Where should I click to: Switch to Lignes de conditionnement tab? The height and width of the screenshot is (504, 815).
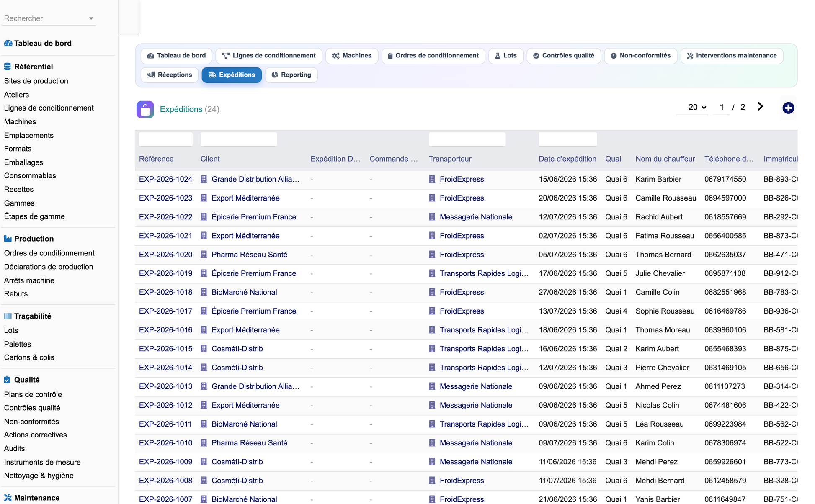click(268, 56)
